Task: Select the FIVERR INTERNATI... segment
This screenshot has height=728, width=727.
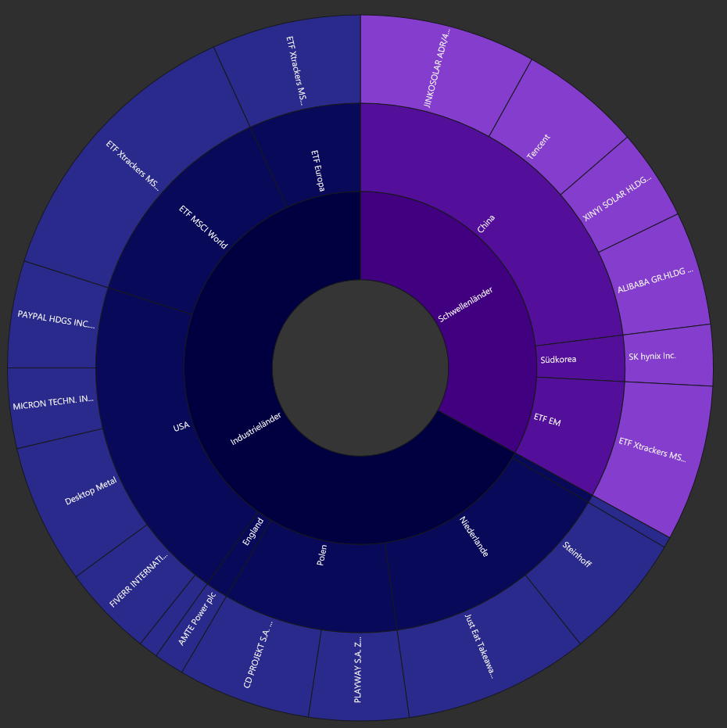Action: (x=138, y=580)
